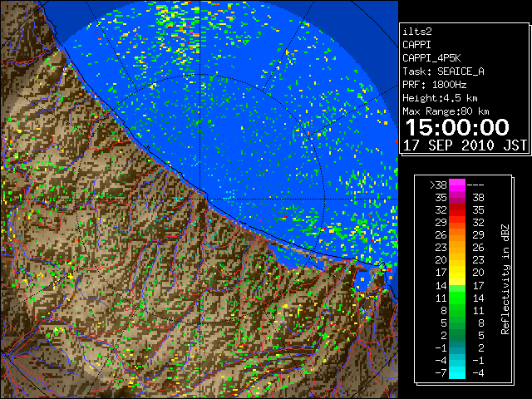Select the yellow 17–20 dBZ color band
The width and height of the screenshot is (532, 399).
click(457, 273)
